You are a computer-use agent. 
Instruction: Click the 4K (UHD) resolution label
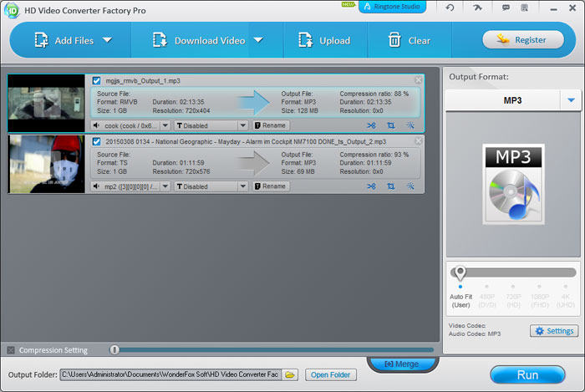pyautogui.click(x=566, y=301)
